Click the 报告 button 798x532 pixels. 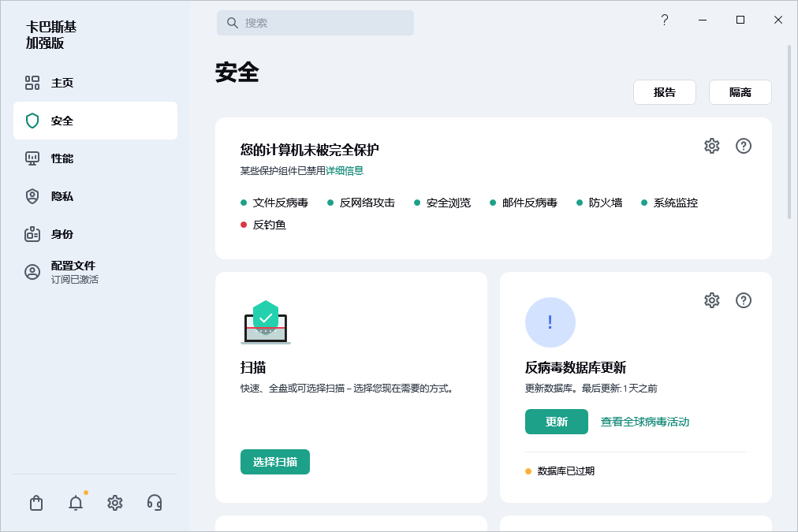coord(665,92)
